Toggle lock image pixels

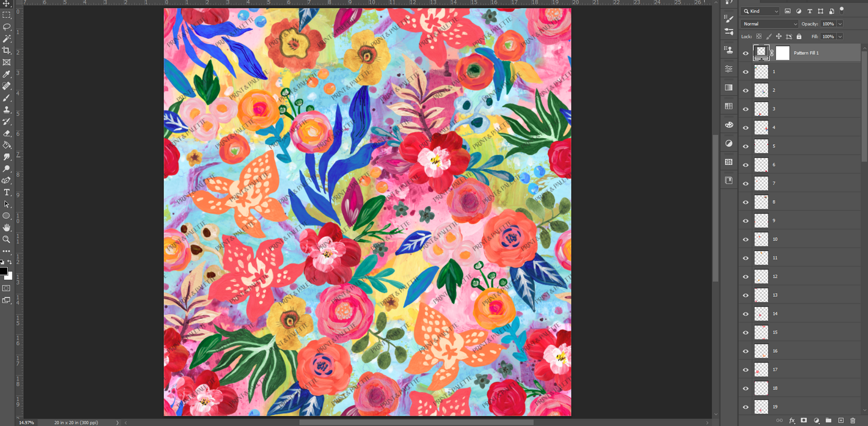769,37
